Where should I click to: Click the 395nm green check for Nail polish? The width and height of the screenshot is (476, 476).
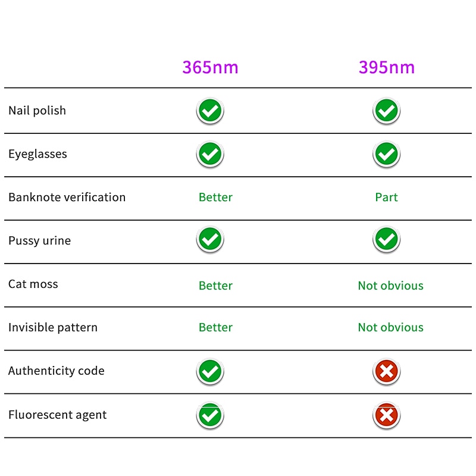tap(386, 111)
